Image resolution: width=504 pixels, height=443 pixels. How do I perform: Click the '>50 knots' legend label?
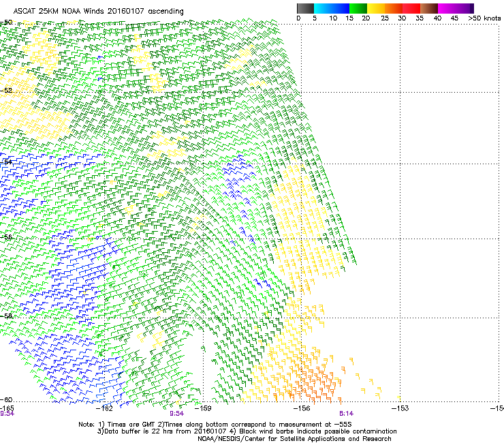click(484, 18)
